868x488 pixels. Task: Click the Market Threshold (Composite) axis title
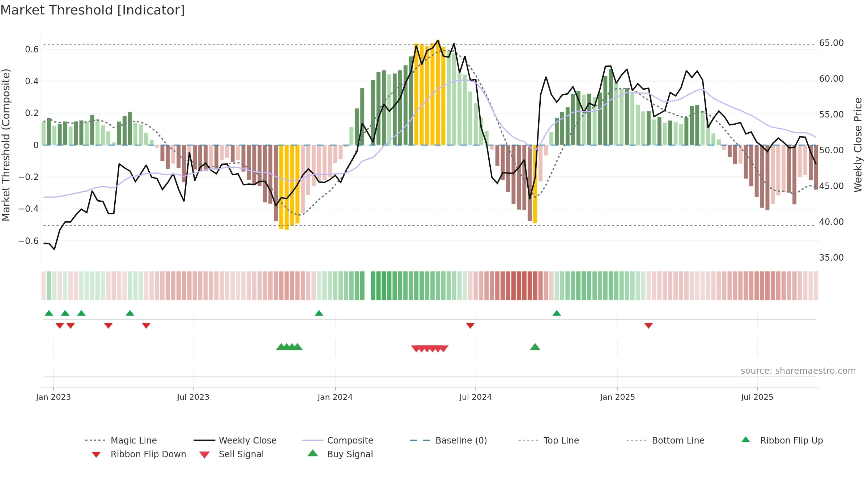pyautogui.click(x=6, y=145)
